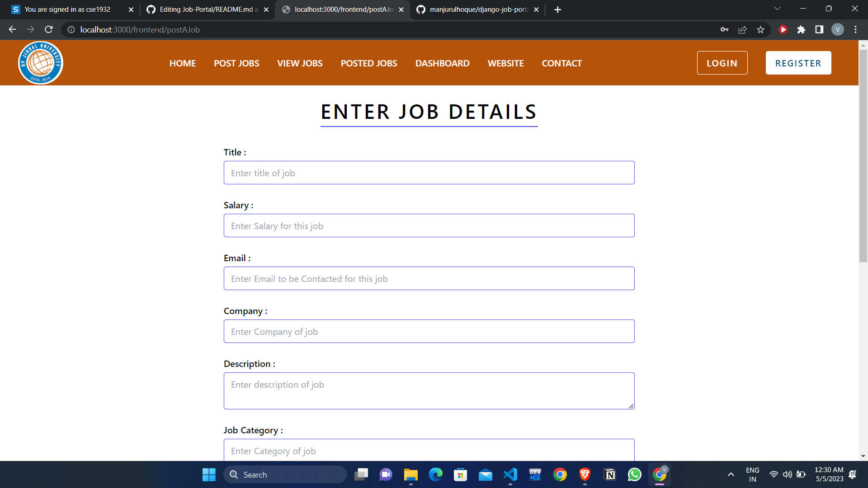868x488 pixels.
Task: Open the browser extensions puzzle icon
Action: click(x=802, y=29)
